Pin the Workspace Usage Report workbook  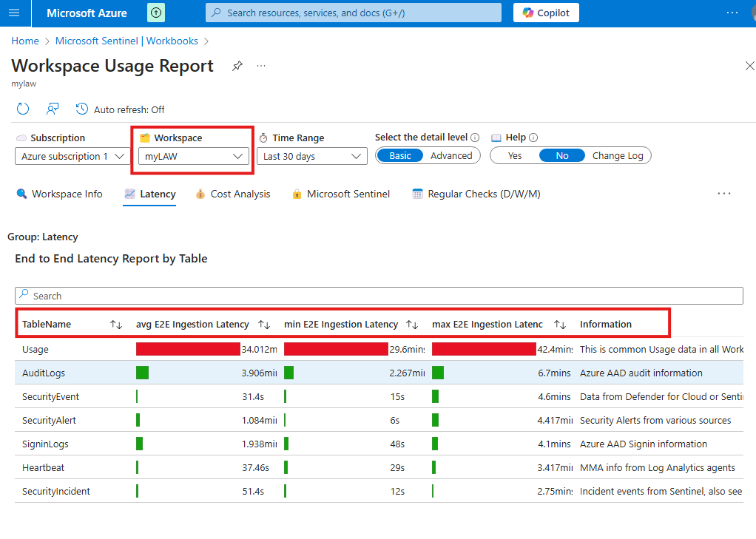[237, 66]
